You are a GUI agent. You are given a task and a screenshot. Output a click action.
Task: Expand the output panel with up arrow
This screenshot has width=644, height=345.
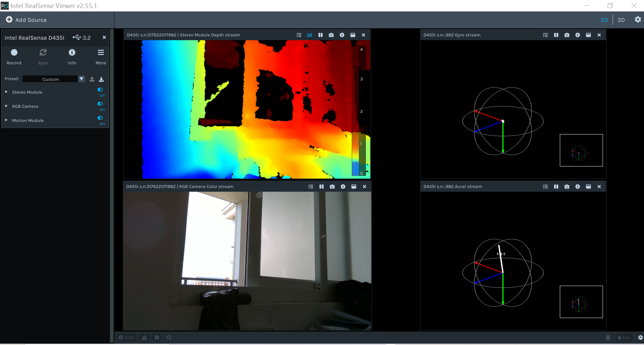pos(640,338)
